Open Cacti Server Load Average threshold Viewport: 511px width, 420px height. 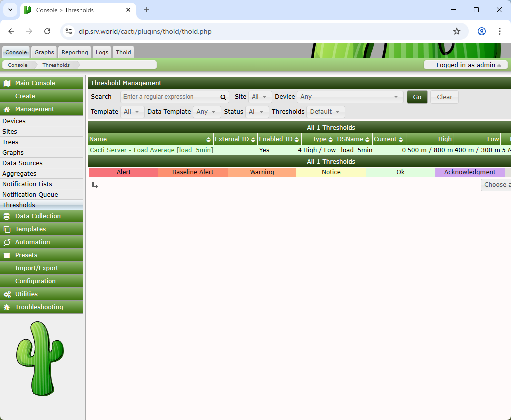(151, 150)
